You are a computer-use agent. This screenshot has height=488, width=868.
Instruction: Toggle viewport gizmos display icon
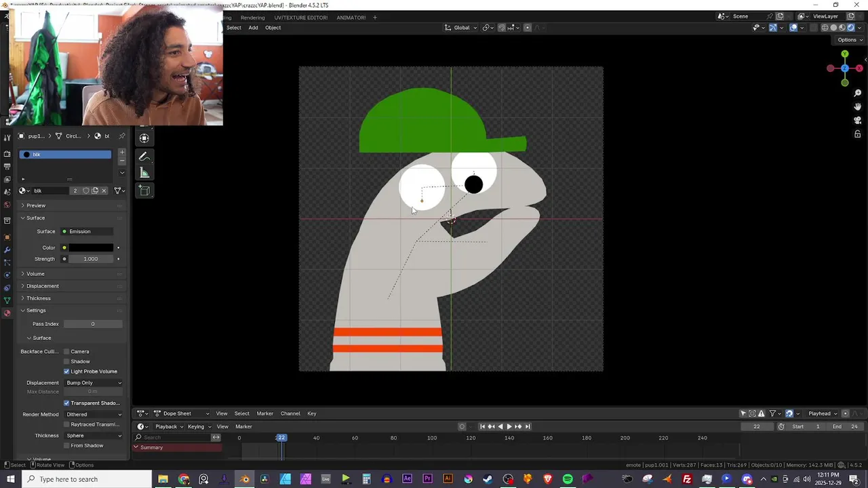(x=772, y=28)
